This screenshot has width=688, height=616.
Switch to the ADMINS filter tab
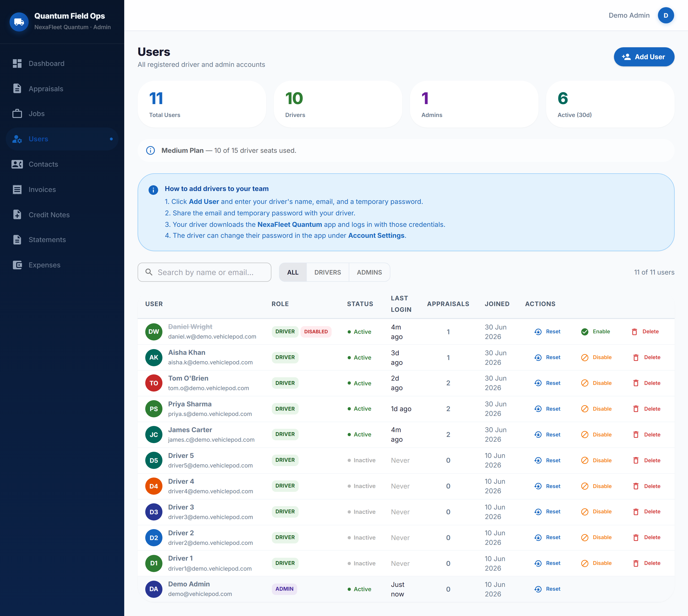(369, 272)
